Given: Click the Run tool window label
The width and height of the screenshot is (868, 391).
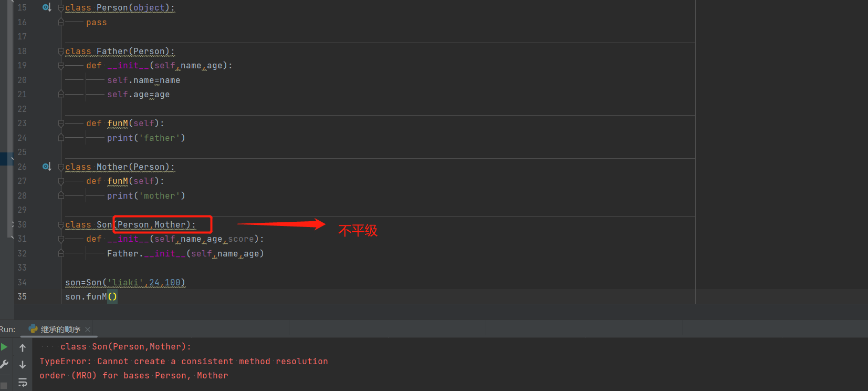Looking at the screenshot, I should coord(7,330).
